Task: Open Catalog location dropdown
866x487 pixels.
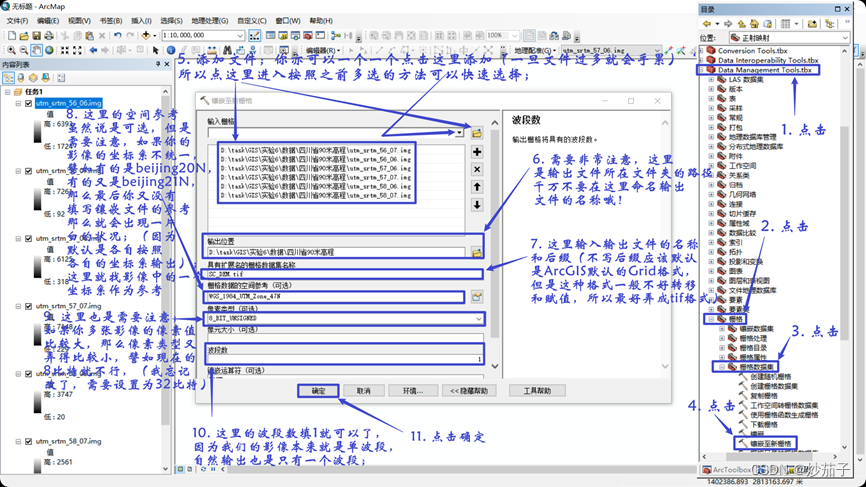Action: tap(845, 38)
